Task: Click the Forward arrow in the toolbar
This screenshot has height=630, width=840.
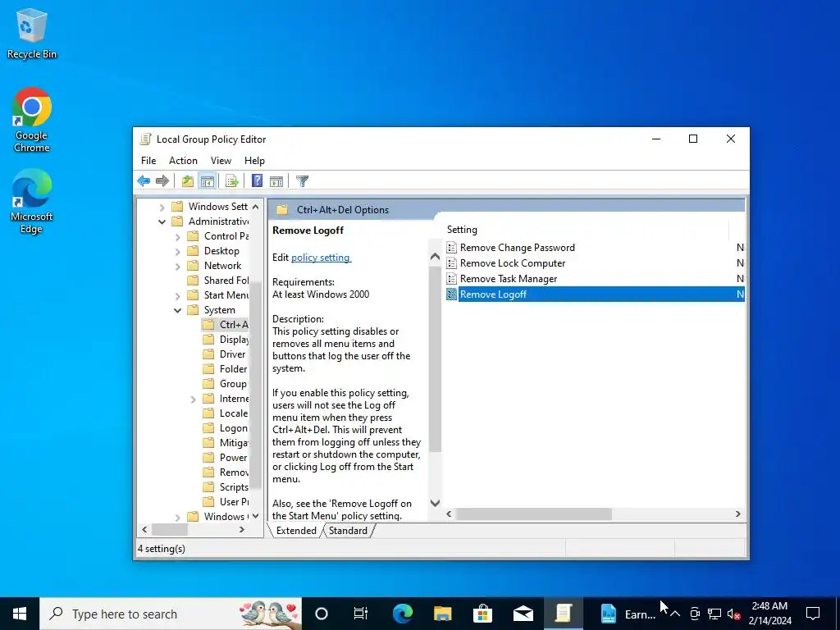Action: point(162,181)
